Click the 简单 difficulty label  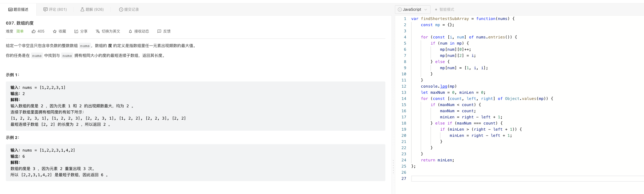tap(20, 31)
